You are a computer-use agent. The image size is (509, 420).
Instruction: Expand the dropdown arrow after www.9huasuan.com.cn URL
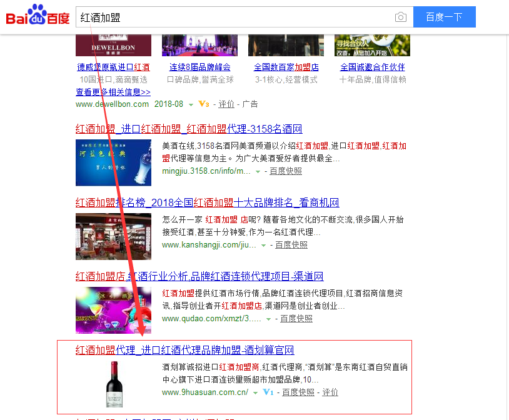click(x=255, y=393)
